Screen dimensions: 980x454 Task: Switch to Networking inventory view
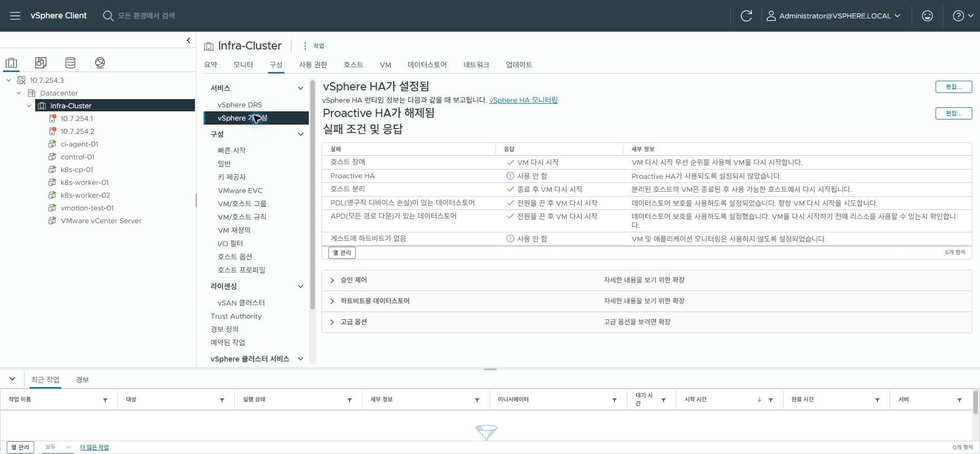tap(100, 63)
